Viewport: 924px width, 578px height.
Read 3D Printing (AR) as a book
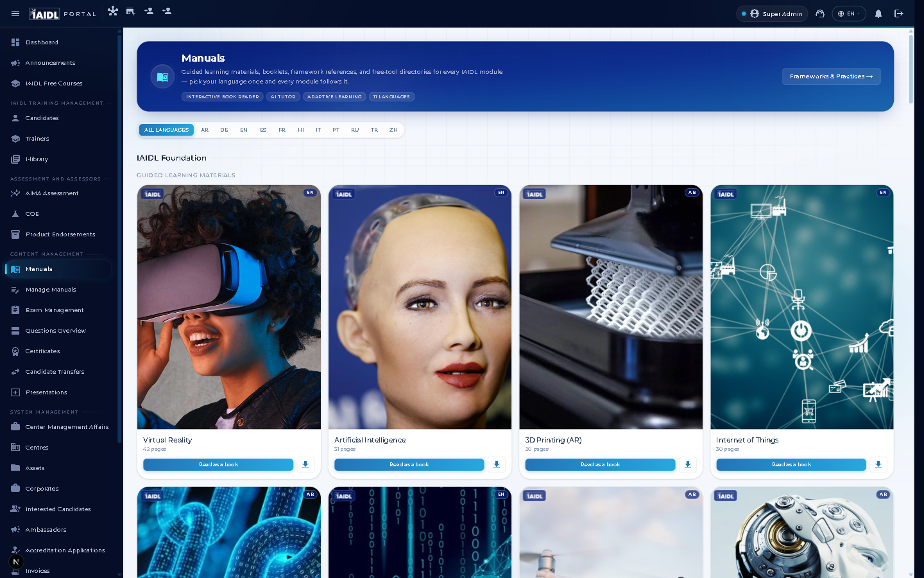coord(600,464)
